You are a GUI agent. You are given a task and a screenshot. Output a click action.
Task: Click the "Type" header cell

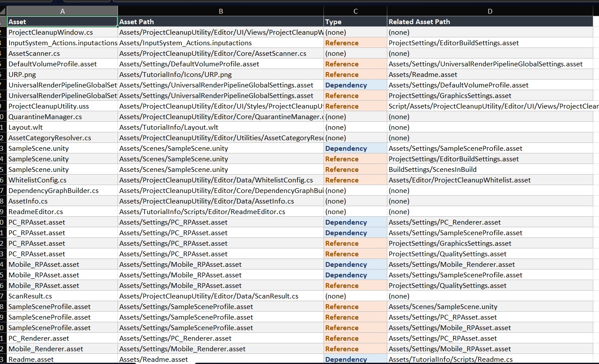356,22
